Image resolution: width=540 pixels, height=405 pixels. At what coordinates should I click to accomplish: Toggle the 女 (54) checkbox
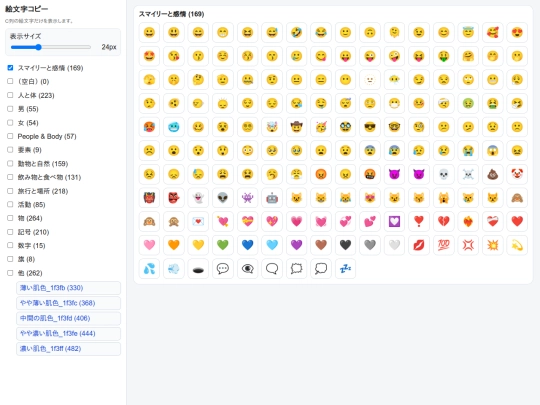10,123
